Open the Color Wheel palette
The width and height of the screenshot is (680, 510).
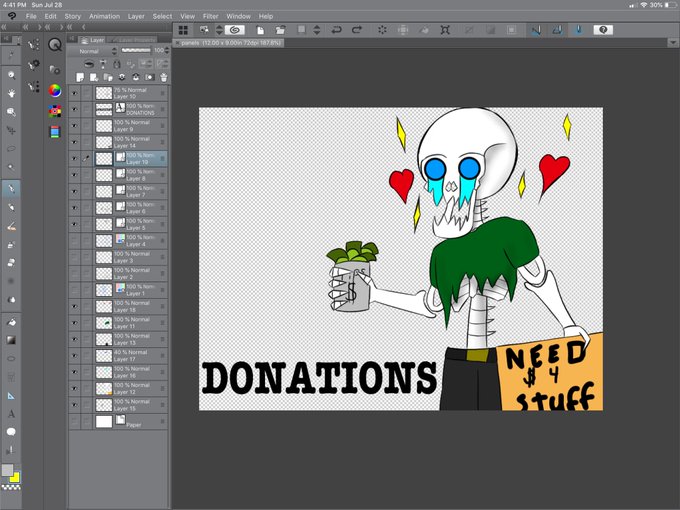coord(55,91)
